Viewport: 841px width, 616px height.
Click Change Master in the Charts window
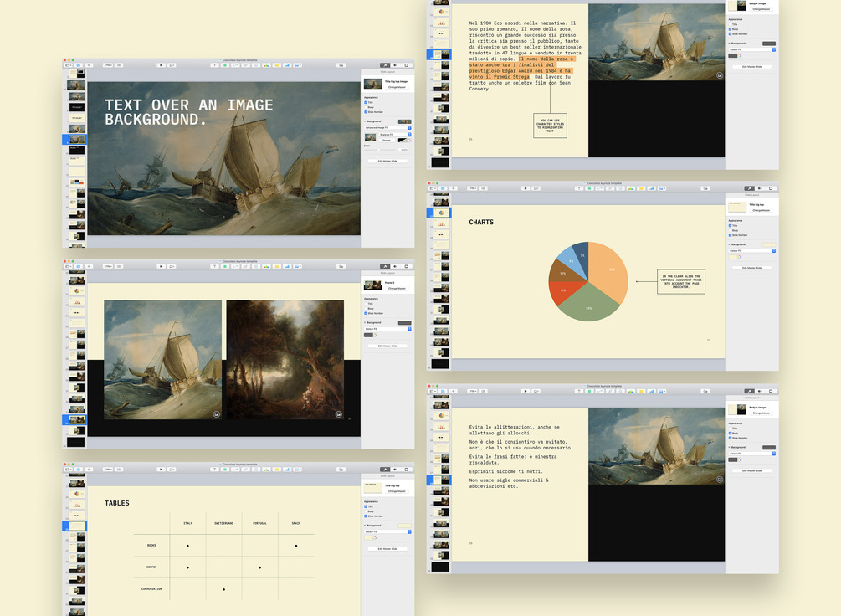pos(761,210)
